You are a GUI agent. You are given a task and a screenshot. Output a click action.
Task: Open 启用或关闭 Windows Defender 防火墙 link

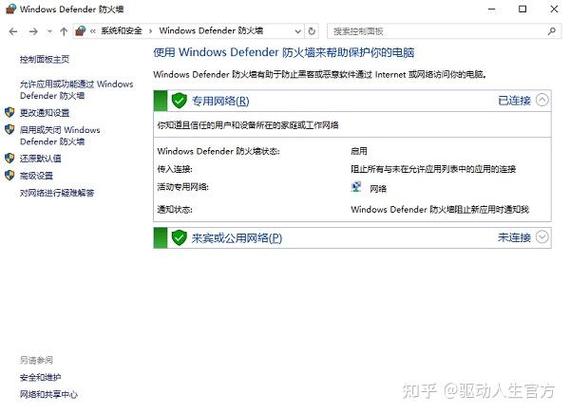click(x=60, y=136)
